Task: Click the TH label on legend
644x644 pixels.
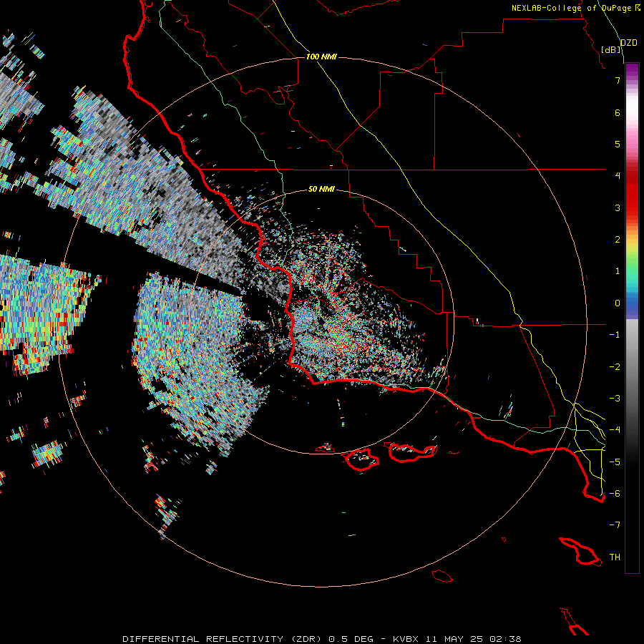Action: click(x=615, y=557)
